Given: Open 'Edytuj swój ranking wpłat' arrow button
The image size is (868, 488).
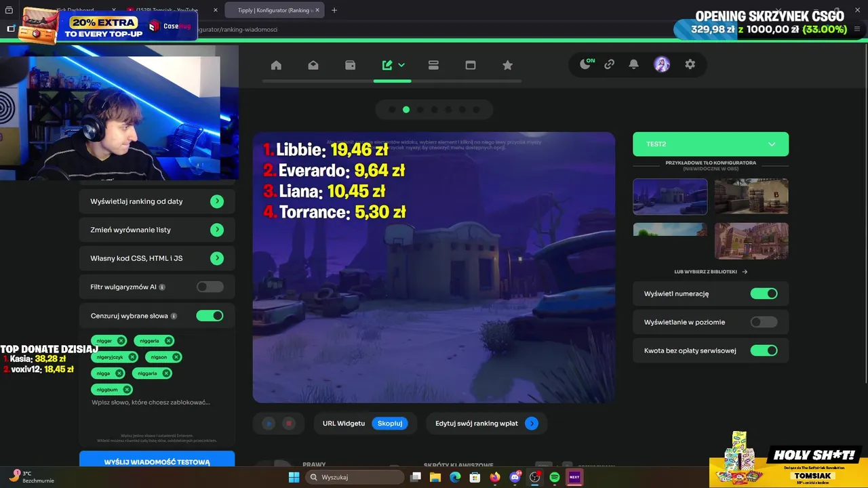Looking at the screenshot, I should click(x=532, y=424).
